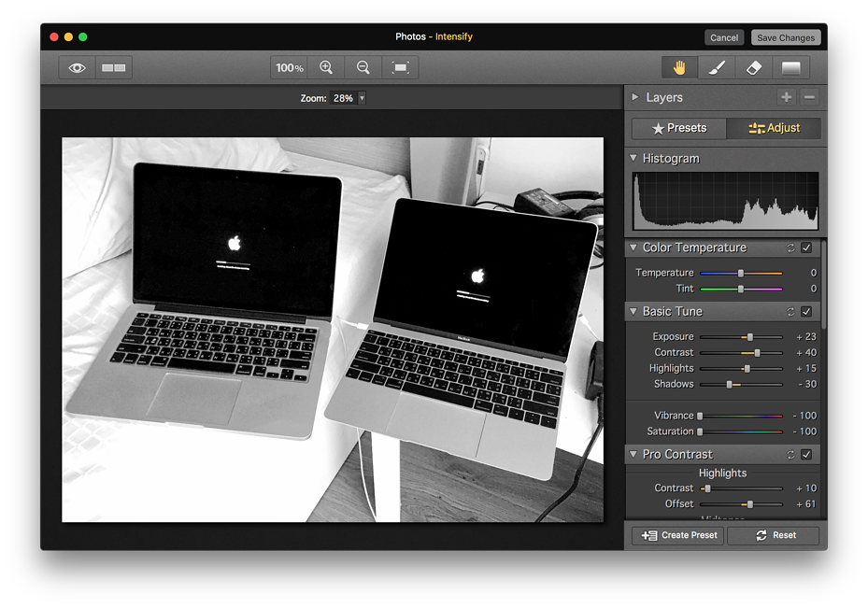This screenshot has height=608, width=868.
Task: Reset the Pro Contrast section icon
Action: click(x=791, y=454)
